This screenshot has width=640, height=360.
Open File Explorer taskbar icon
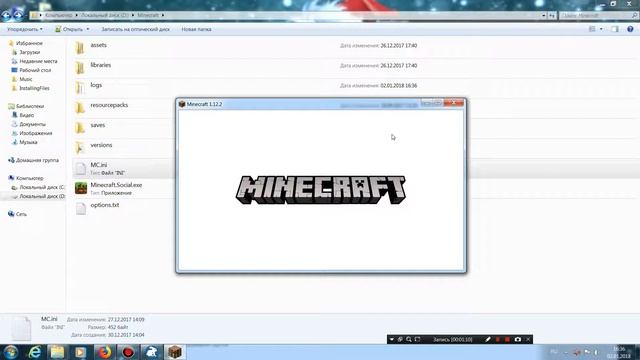pos(58,352)
